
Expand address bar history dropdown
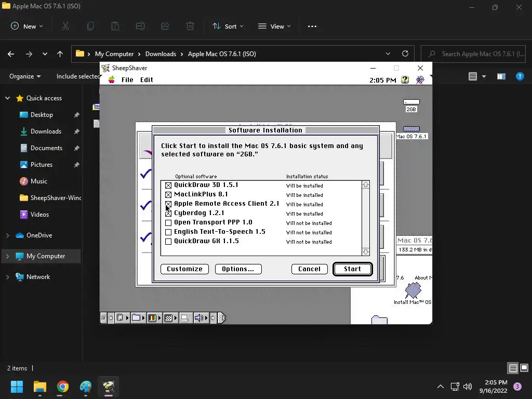coord(388,54)
